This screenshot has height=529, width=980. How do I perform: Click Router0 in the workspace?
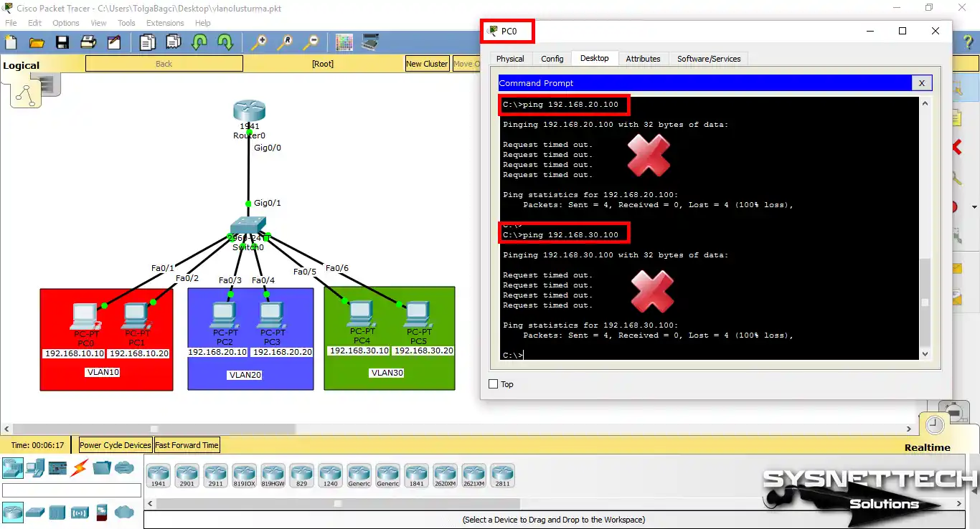pos(249,112)
